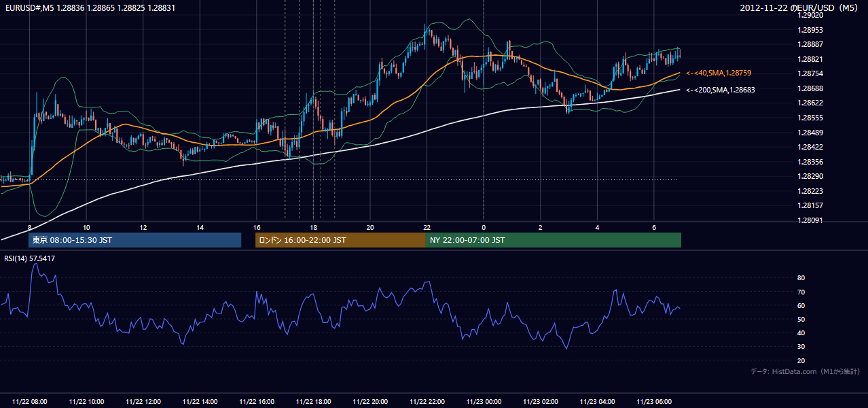Screen dimensions: 868x408
Task: Click the 11/23 04:00 time label
Action: tap(597, 402)
